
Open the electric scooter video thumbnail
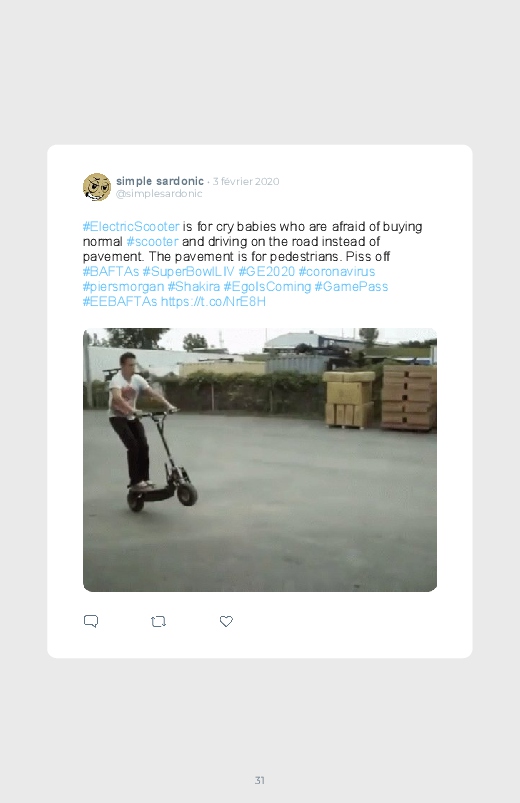(260, 460)
